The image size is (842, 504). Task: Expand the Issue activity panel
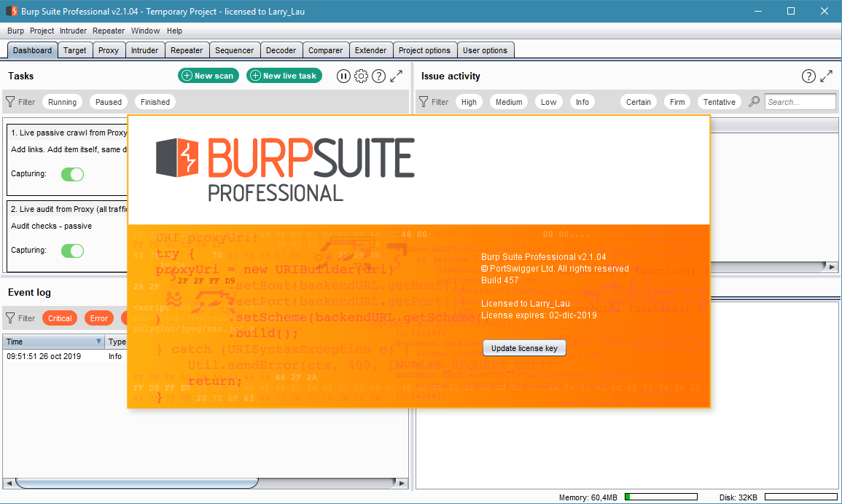827,76
